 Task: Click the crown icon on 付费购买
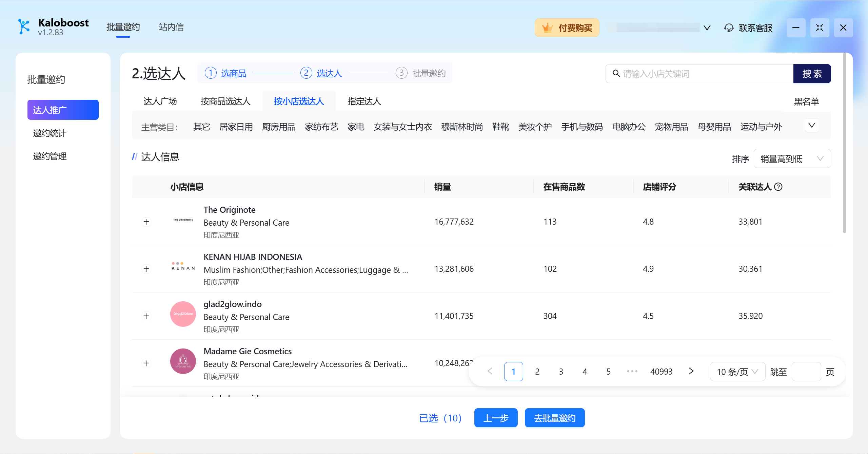[x=547, y=28]
